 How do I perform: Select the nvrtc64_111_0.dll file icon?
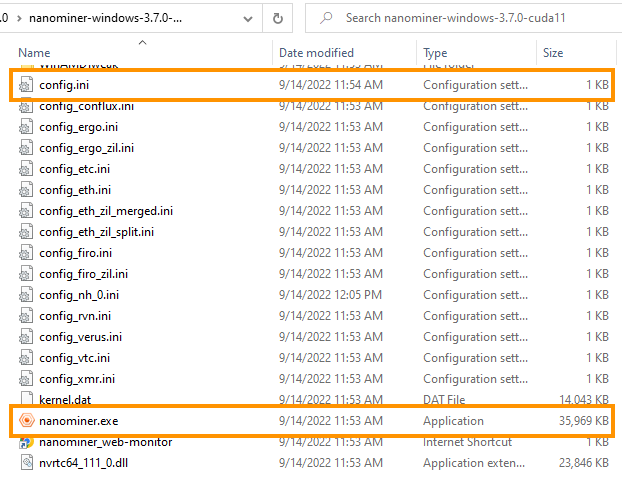tap(26, 463)
